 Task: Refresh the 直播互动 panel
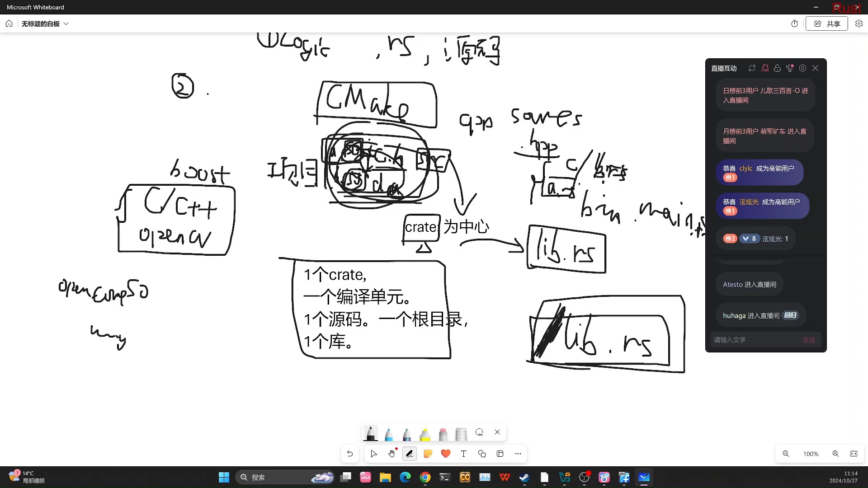(752, 68)
